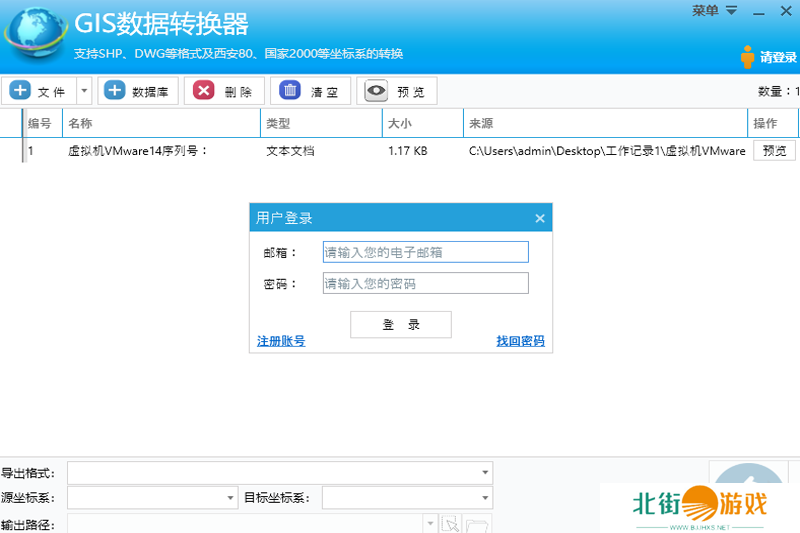The width and height of the screenshot is (800, 533).
Task: Expand the 导出格式 export format dropdown
Action: (485, 473)
